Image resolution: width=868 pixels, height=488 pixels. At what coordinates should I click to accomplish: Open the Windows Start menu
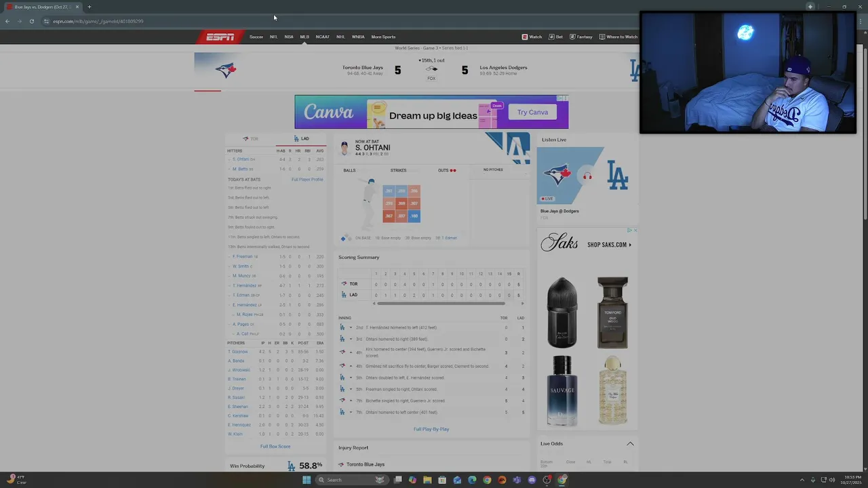click(x=307, y=480)
